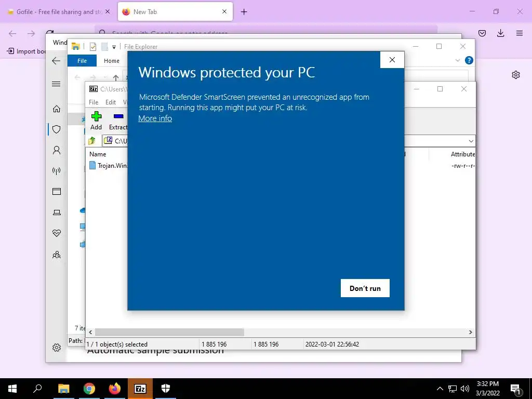Screen dimensions: 532x399
Task: Click the Name column header in 7-Zip
Action: tap(98, 154)
